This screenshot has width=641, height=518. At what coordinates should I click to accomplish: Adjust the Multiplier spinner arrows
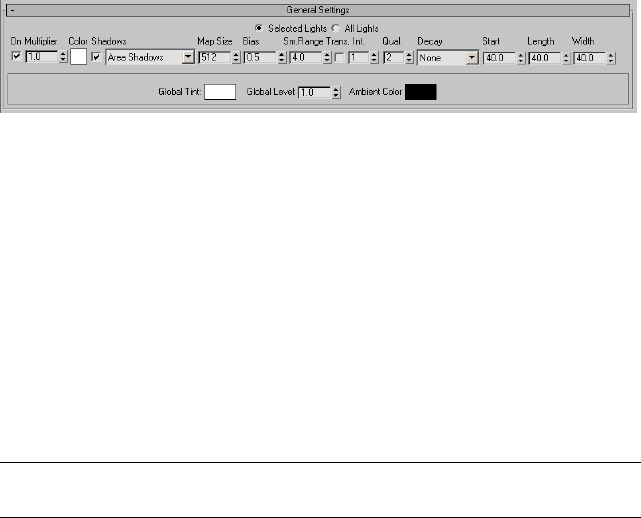(63, 57)
